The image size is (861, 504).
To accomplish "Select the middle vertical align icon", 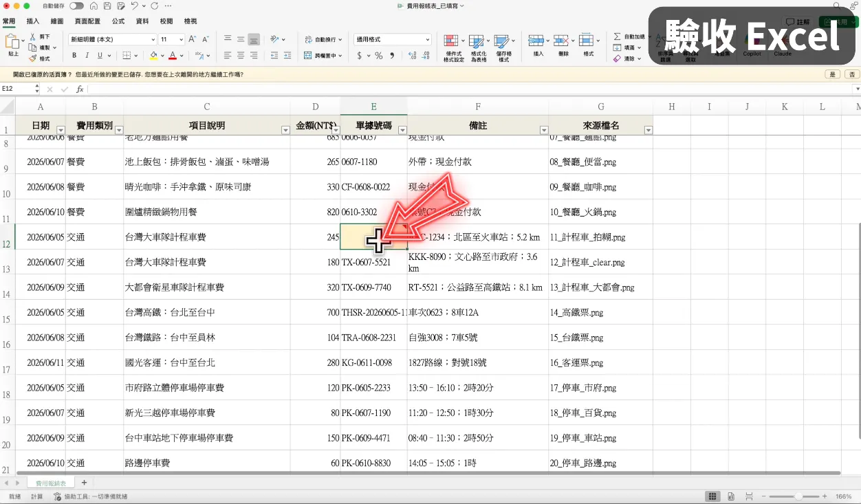I will [241, 39].
